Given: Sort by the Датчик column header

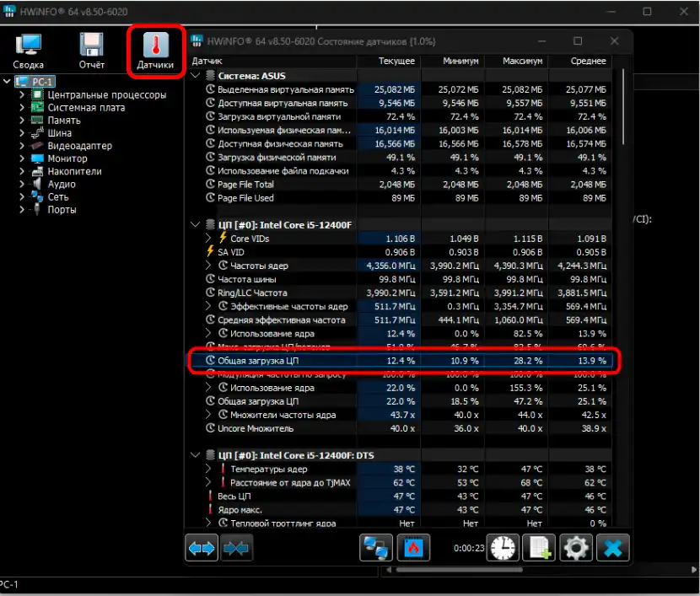Looking at the screenshot, I should tap(273, 61).
